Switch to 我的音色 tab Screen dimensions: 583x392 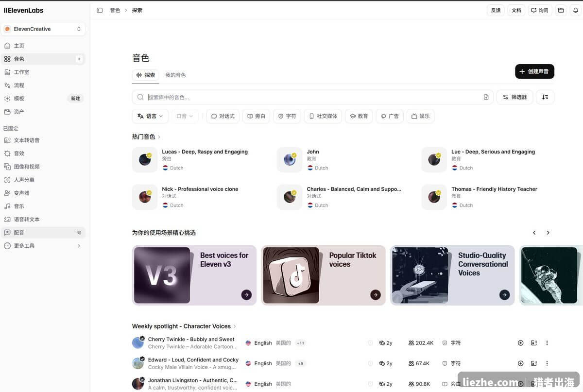click(x=175, y=75)
